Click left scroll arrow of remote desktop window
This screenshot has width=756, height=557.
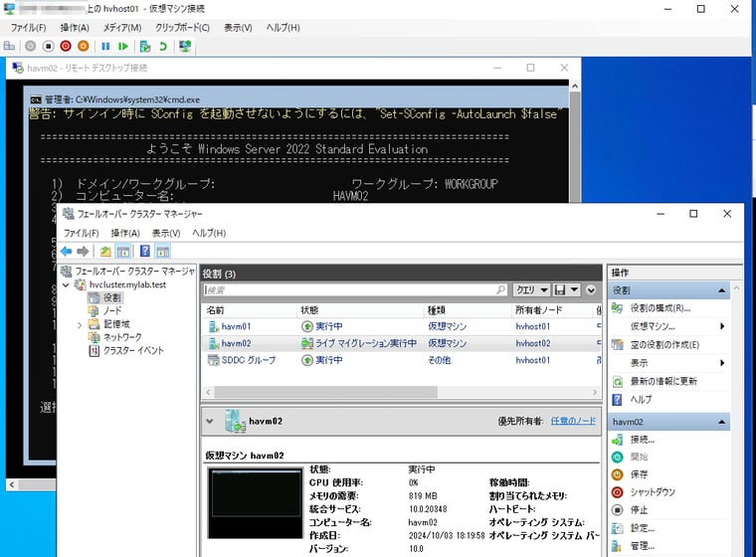coord(12,484)
